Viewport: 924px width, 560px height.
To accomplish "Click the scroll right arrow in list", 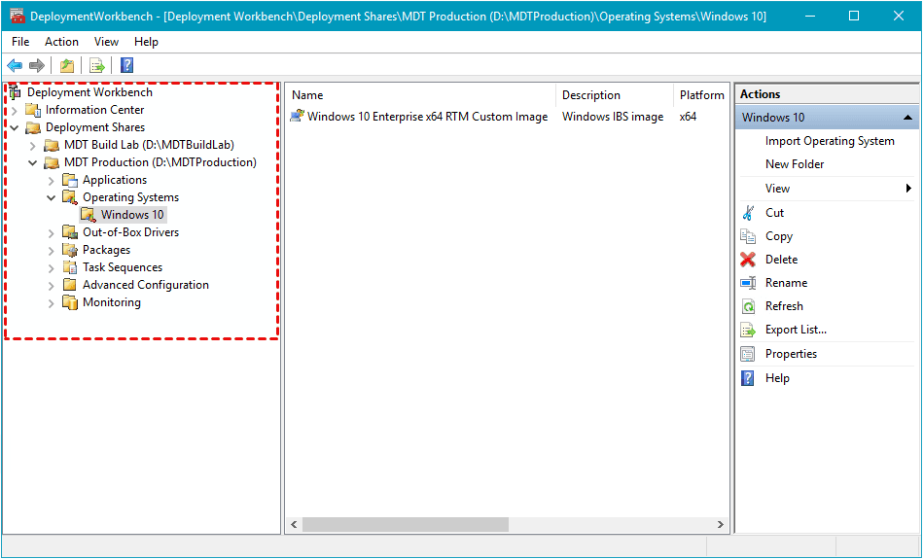I will point(720,524).
